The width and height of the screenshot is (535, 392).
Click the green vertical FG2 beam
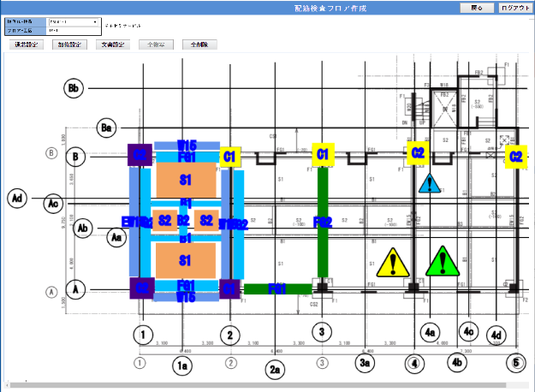pyautogui.click(x=323, y=221)
